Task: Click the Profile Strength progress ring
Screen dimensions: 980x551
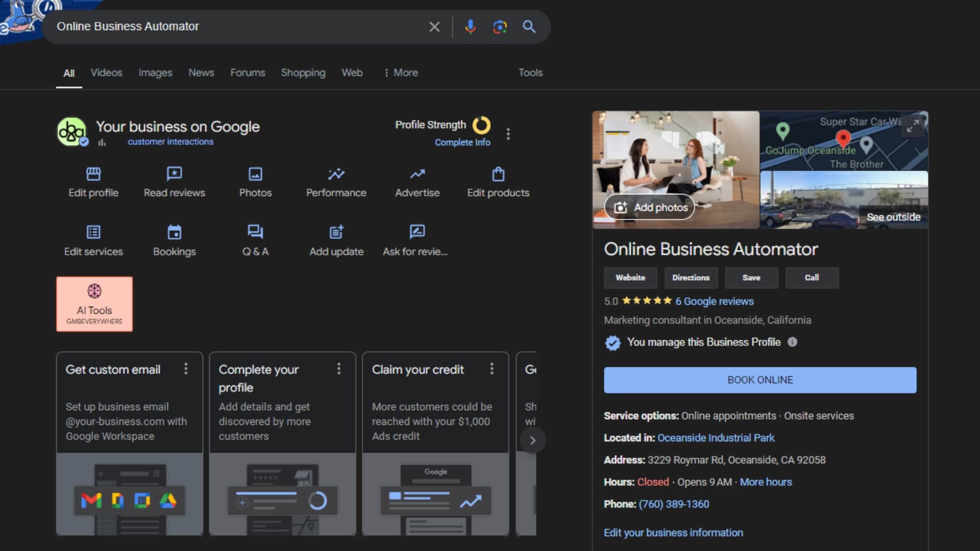Action: pyautogui.click(x=481, y=125)
